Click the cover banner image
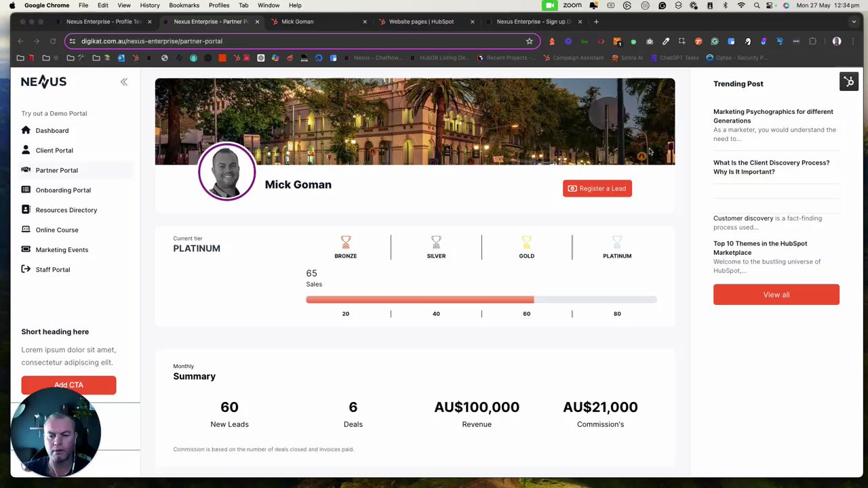This screenshot has width=868, height=488. point(415,121)
